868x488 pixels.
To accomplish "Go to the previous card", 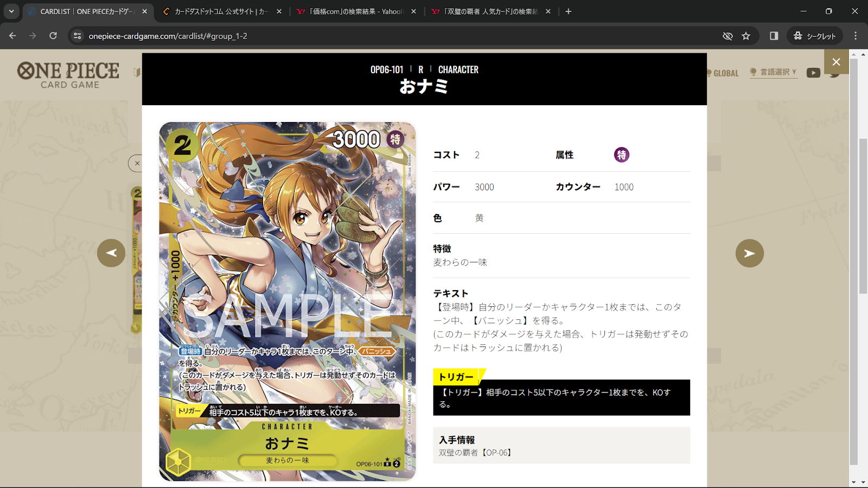I will tap(111, 253).
